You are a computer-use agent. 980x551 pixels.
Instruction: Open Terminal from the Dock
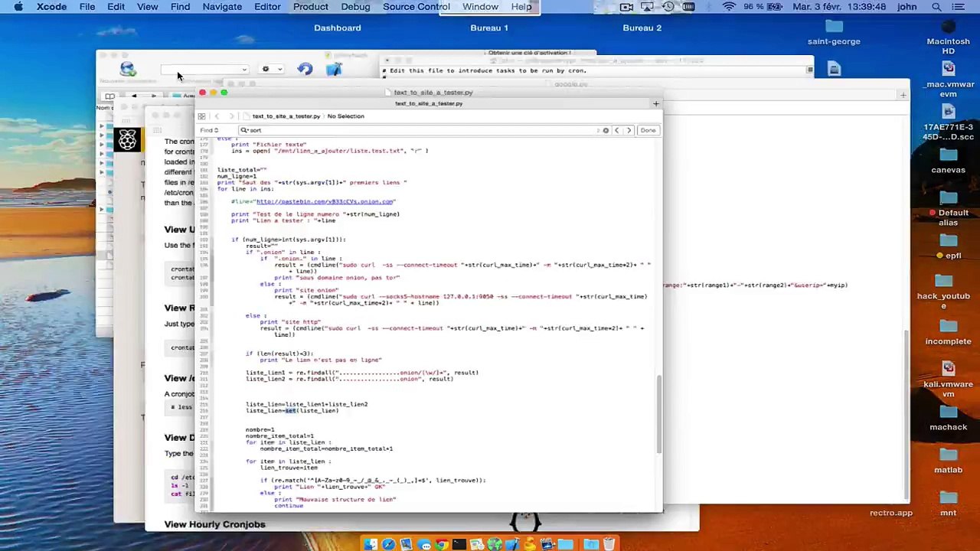(459, 544)
